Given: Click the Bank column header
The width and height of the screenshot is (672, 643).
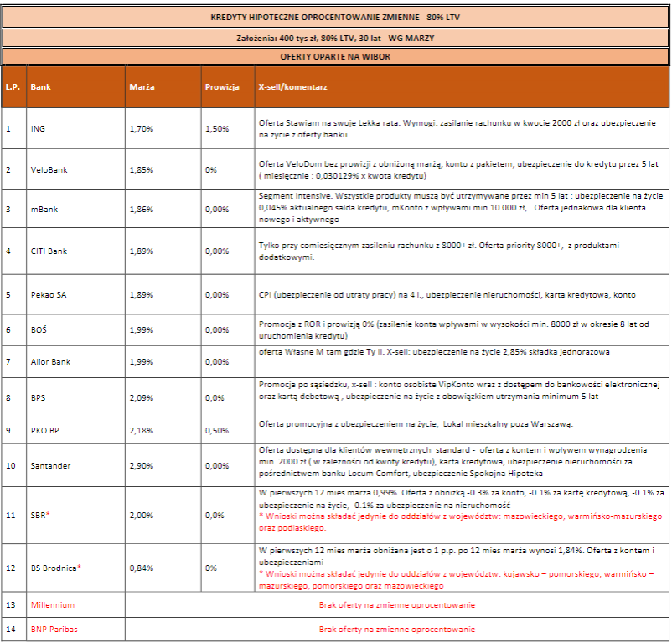Looking at the screenshot, I should [40, 86].
